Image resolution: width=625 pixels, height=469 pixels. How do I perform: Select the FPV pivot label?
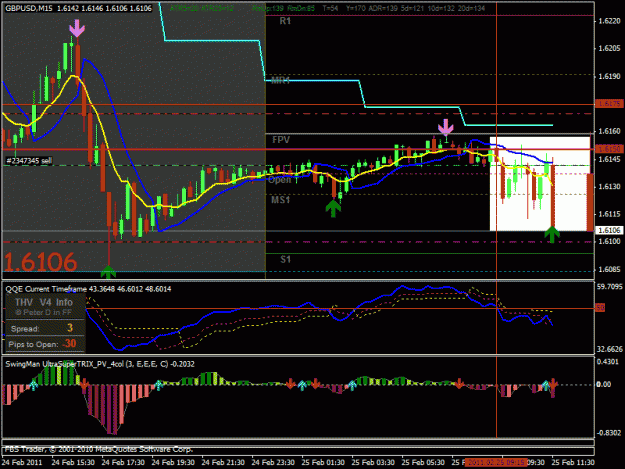coord(281,140)
